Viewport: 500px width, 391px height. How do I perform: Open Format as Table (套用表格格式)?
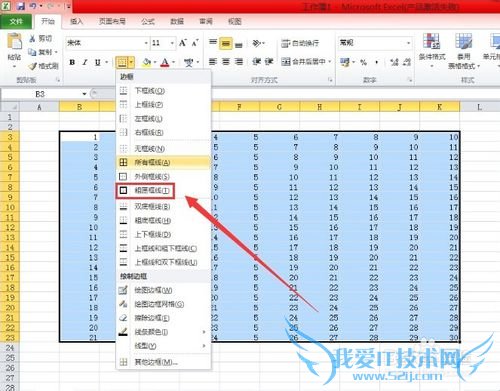coord(464,51)
